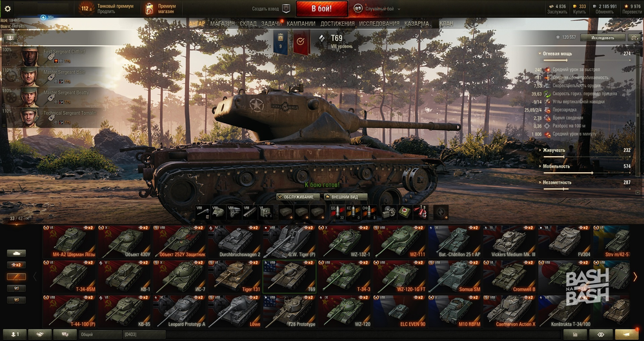Click the Создать взвод platoon icon
Image resolution: width=644 pixels, height=341 pixels.
pos(287,8)
